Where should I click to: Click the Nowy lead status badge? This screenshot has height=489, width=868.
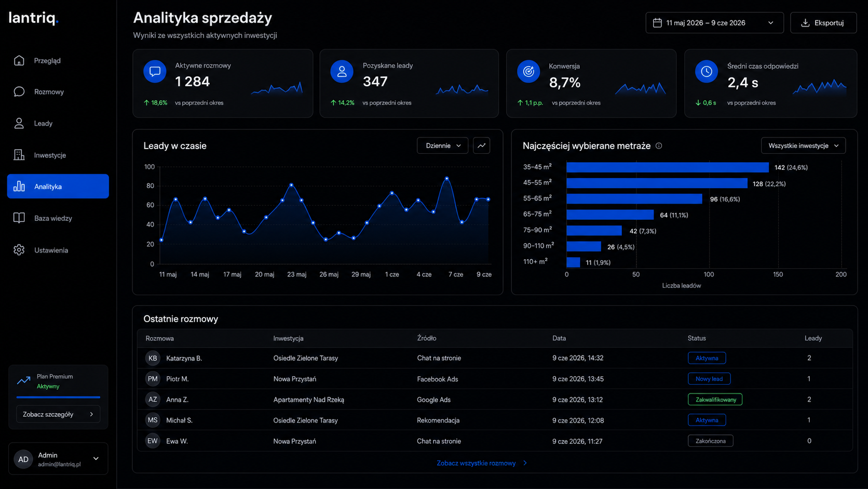pos(709,379)
